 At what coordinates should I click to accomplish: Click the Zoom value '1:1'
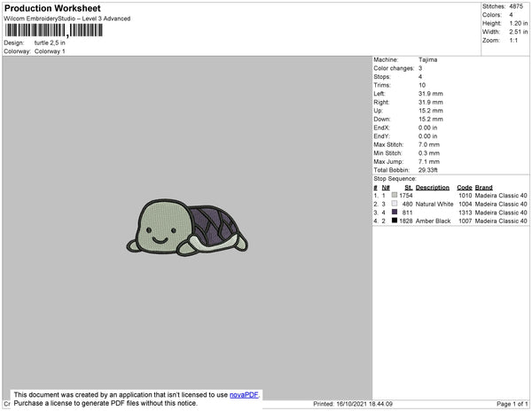pyautogui.click(x=513, y=41)
